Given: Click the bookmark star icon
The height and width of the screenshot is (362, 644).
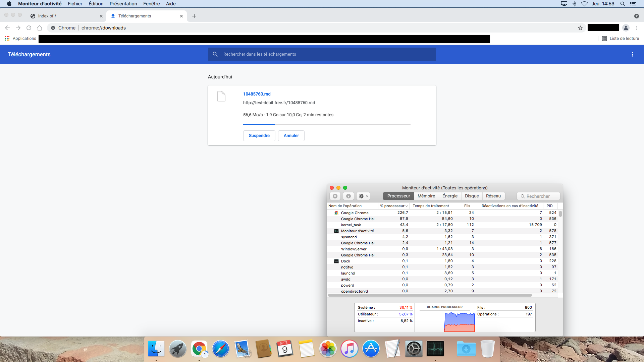Looking at the screenshot, I should (580, 28).
